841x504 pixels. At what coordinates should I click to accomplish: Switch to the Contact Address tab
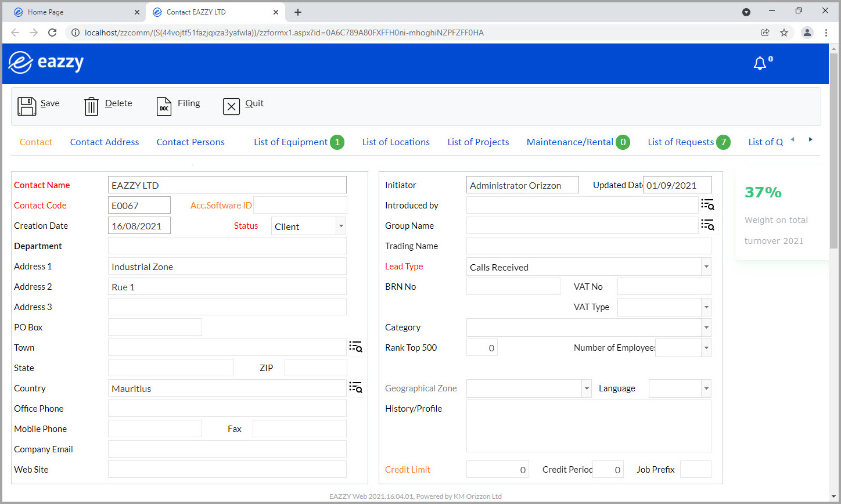pos(105,142)
